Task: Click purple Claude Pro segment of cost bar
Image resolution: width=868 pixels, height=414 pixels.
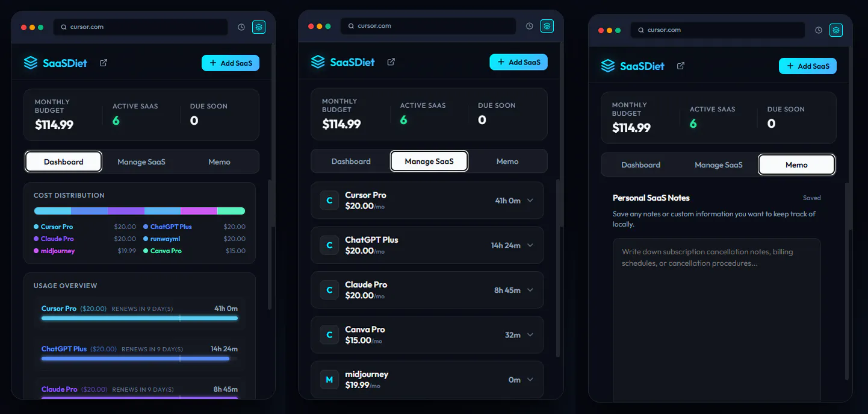Action: click(126, 211)
